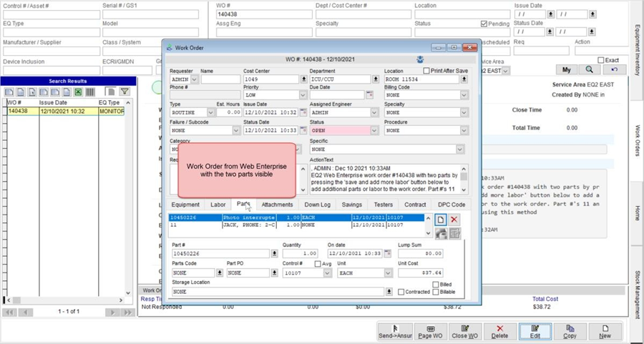
Task: Open the Status dropdown showing OPEN
Action: click(374, 131)
